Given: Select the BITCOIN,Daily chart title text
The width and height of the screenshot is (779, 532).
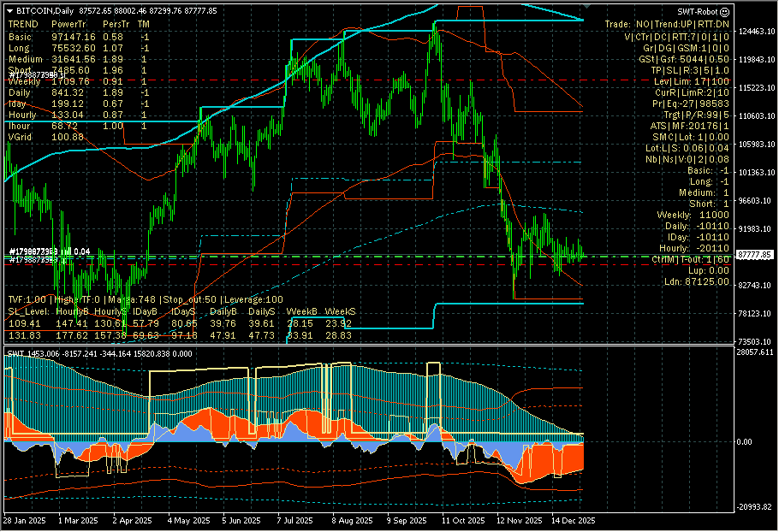Looking at the screenshot, I should point(45,11).
